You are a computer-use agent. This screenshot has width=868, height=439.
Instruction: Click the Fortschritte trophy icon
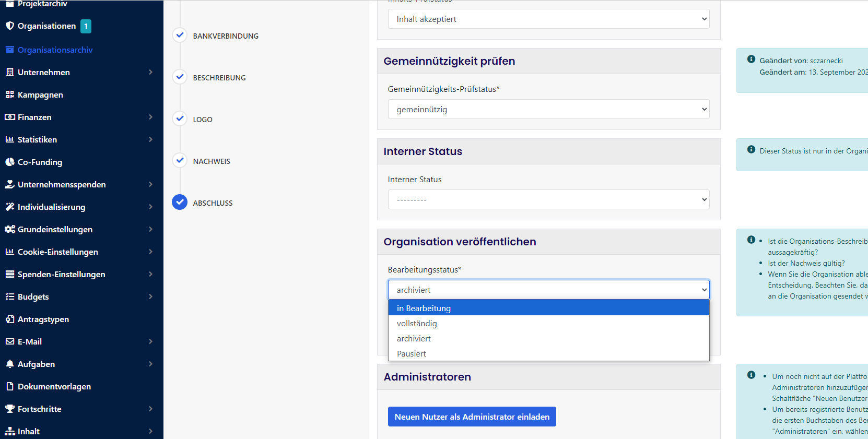(9, 409)
